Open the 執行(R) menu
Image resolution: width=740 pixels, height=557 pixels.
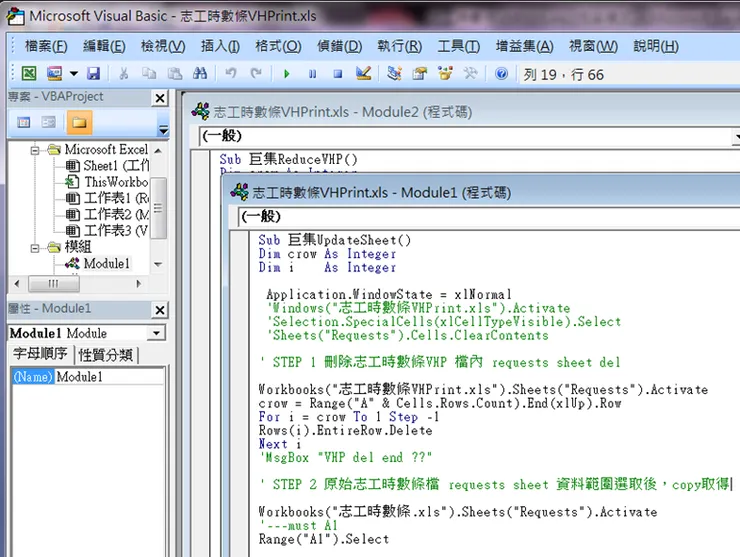[400, 46]
